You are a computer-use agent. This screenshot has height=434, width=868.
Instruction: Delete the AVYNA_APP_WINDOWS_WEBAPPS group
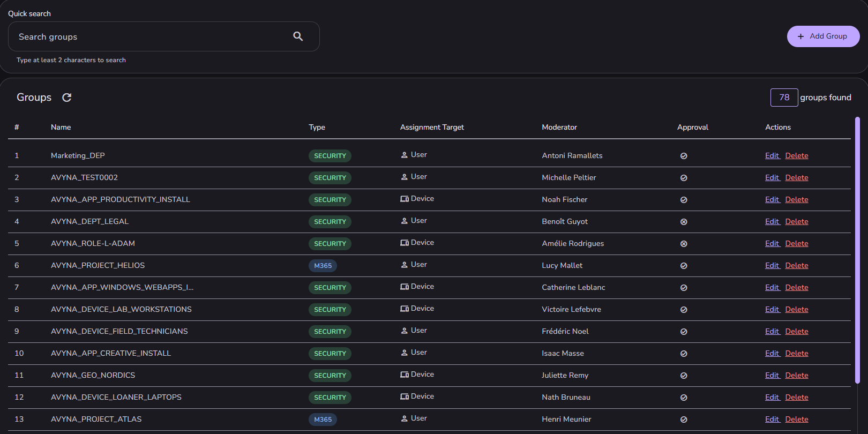click(x=797, y=287)
